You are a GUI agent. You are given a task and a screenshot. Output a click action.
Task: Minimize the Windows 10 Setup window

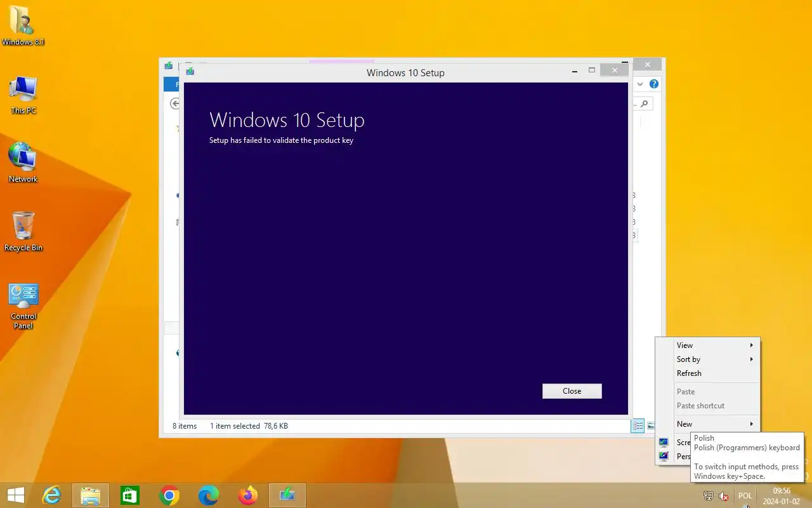(575, 72)
